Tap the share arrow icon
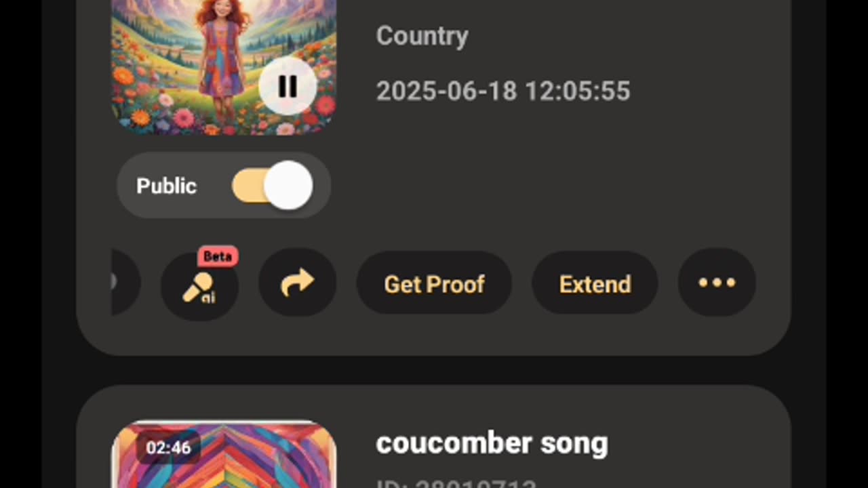 coord(297,283)
